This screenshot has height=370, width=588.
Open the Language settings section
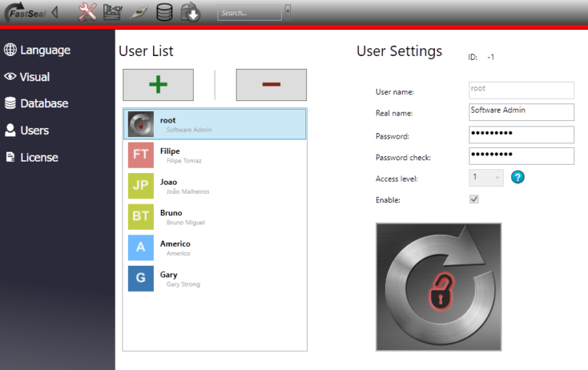pos(45,50)
